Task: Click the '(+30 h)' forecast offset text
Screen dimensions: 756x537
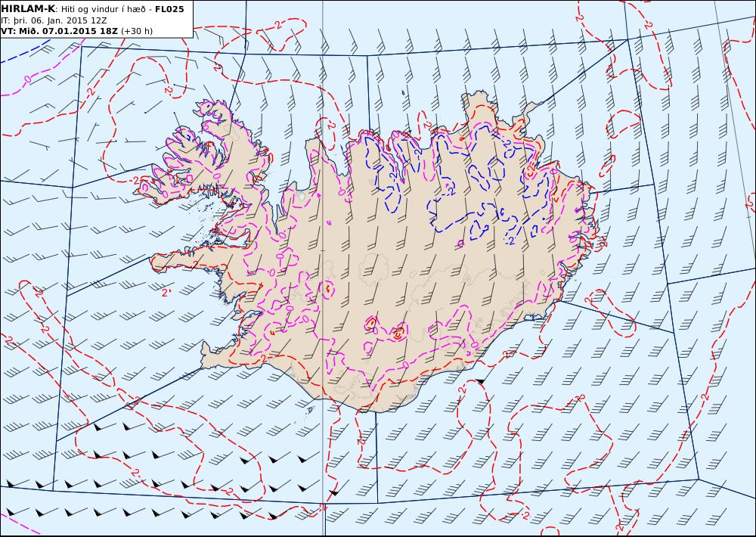Action: click(x=136, y=31)
